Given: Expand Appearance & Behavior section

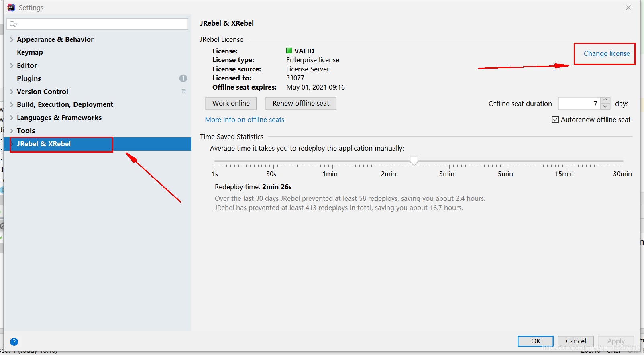Looking at the screenshot, I should (12, 39).
